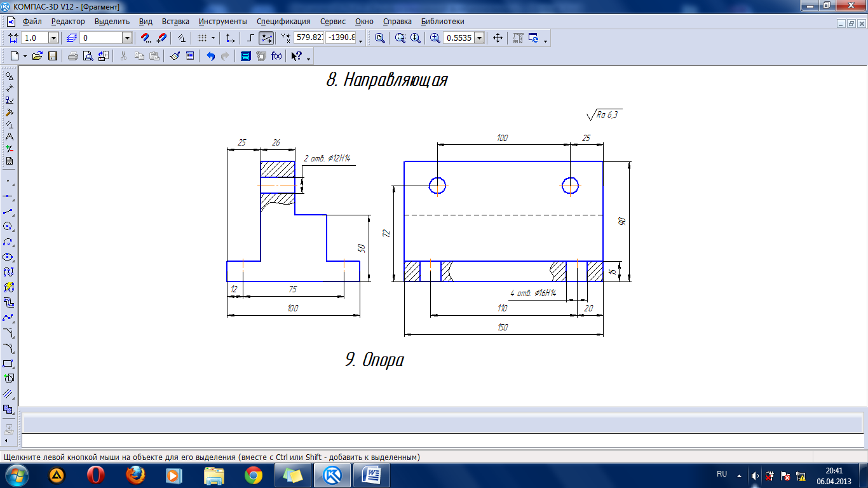Click the Y coordinate field -1390.8
868x488 pixels.
pyautogui.click(x=341, y=38)
